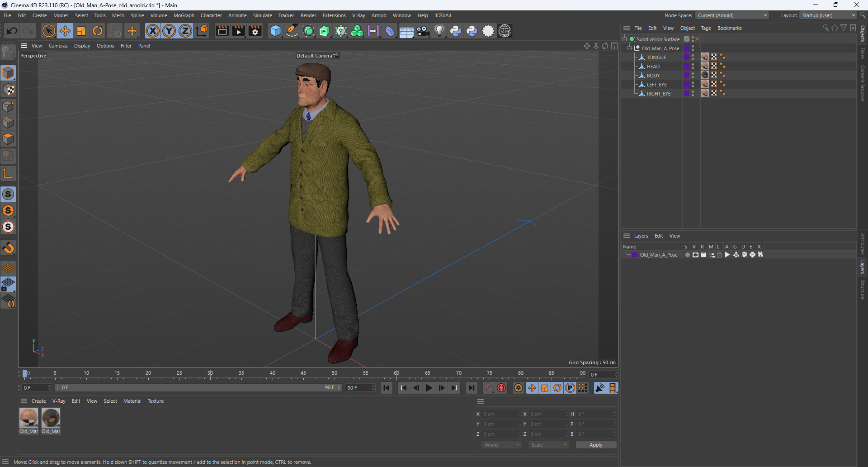This screenshot has height=467, width=868.
Task: Activate the Scale tool
Action: (x=81, y=31)
